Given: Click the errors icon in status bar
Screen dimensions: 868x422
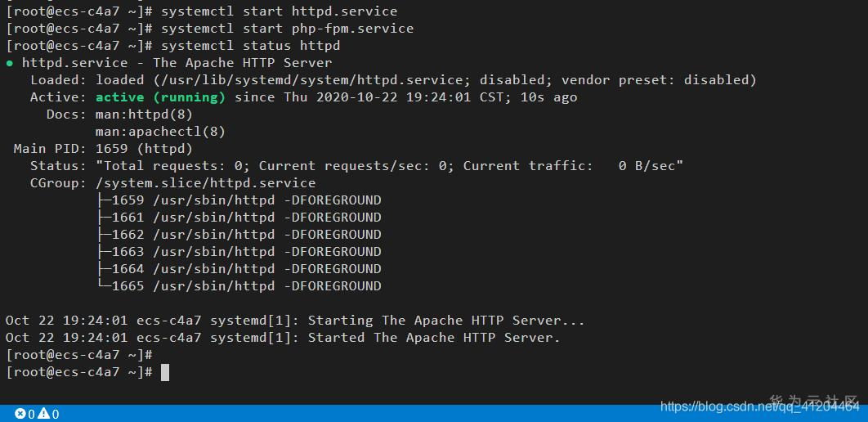Looking at the screenshot, I should pos(20,414).
